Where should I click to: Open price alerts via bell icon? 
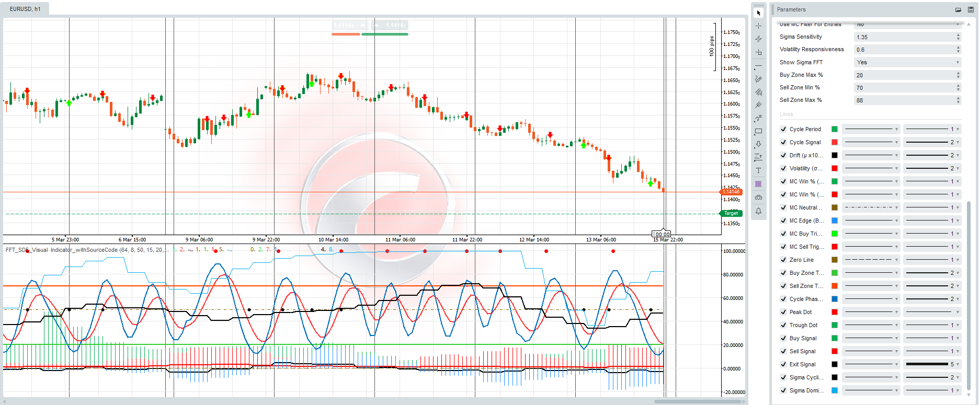pyautogui.click(x=758, y=211)
